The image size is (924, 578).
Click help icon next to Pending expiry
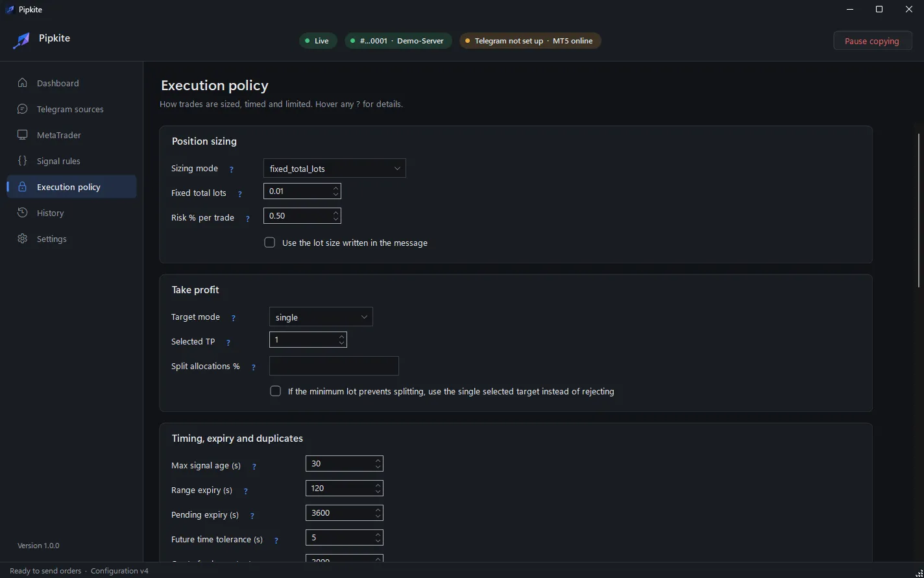[x=252, y=516]
